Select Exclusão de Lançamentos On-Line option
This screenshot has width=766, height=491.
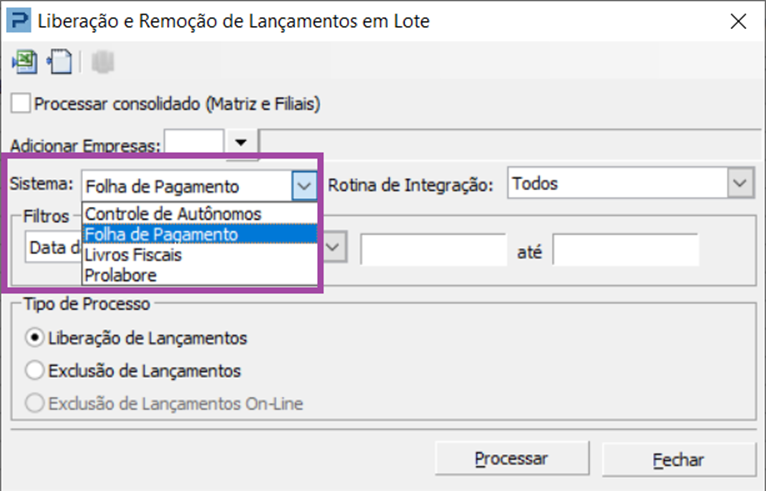click(x=35, y=403)
